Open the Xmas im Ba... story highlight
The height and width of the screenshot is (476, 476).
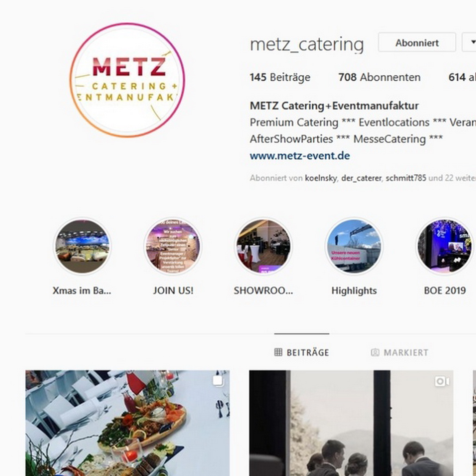[82, 246]
